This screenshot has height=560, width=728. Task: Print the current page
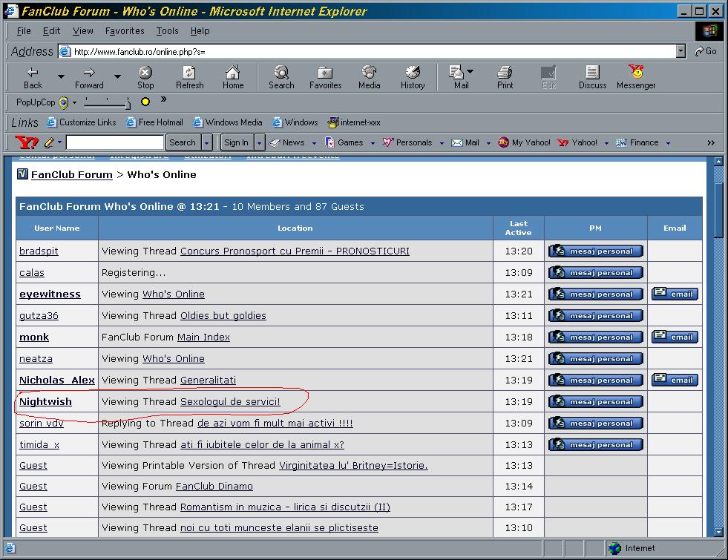[x=505, y=77]
